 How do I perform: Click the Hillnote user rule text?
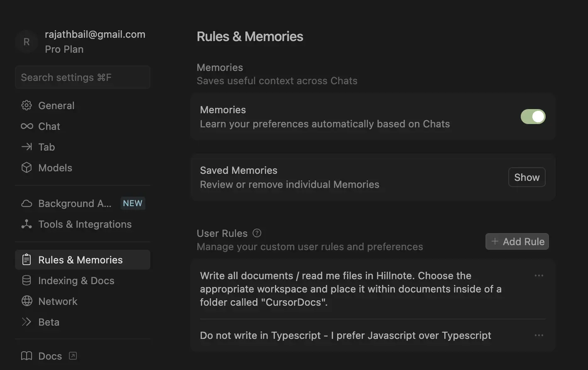point(350,289)
